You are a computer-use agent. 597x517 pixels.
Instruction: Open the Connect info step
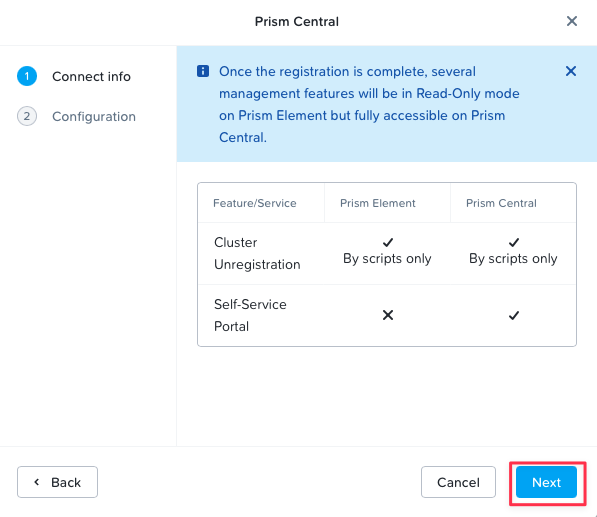pos(91,77)
